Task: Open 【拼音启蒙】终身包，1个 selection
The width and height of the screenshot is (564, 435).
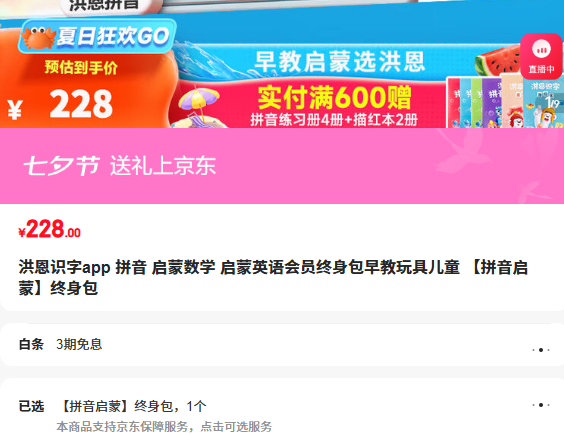Action: (132, 406)
